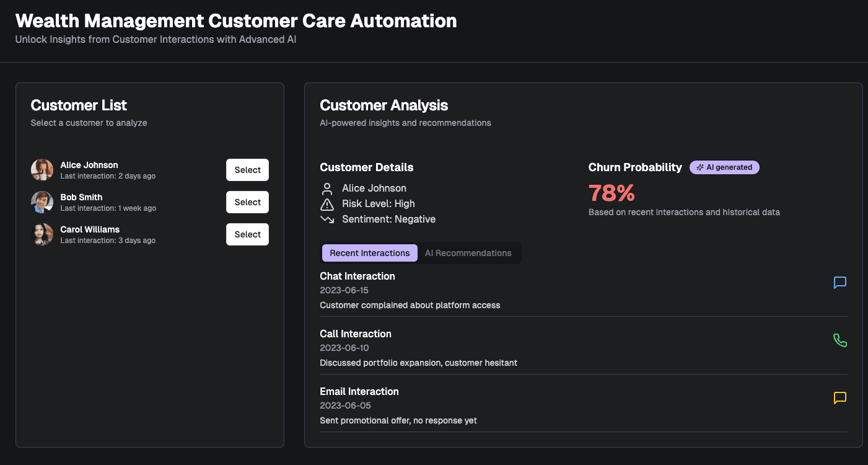Click the 78% churn probability value
Image resolution: width=868 pixels, height=465 pixels.
(x=612, y=193)
